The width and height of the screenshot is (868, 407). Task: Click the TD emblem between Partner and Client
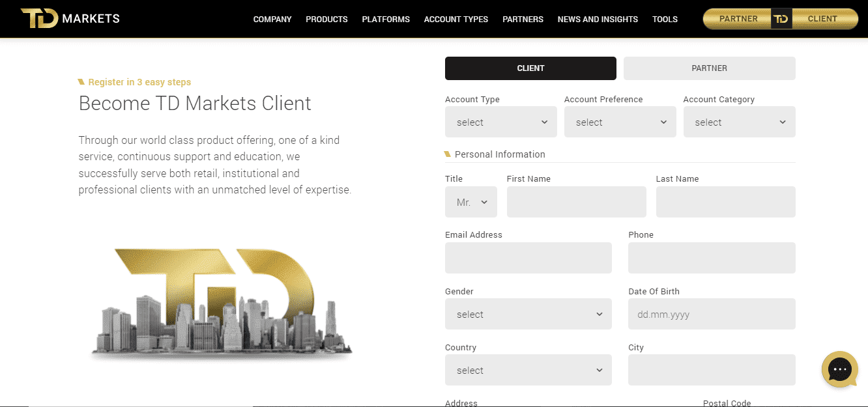(781, 19)
